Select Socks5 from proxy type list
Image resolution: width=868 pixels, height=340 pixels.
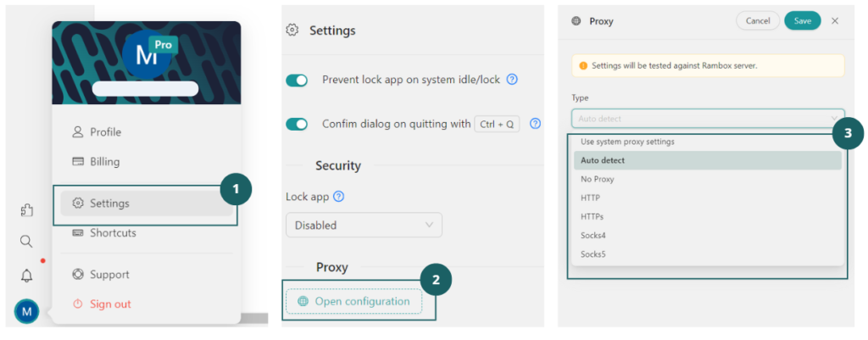(593, 254)
